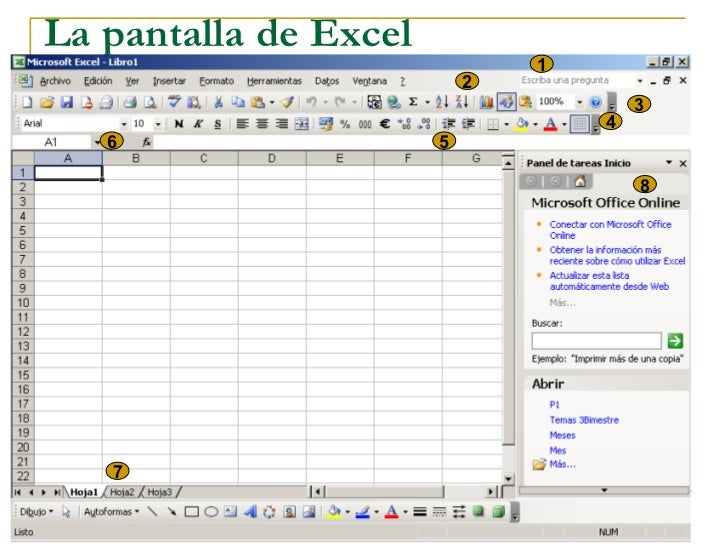The width and height of the screenshot is (728, 546).
Task: Sort ascending with the A-Z icon
Action: point(442,102)
